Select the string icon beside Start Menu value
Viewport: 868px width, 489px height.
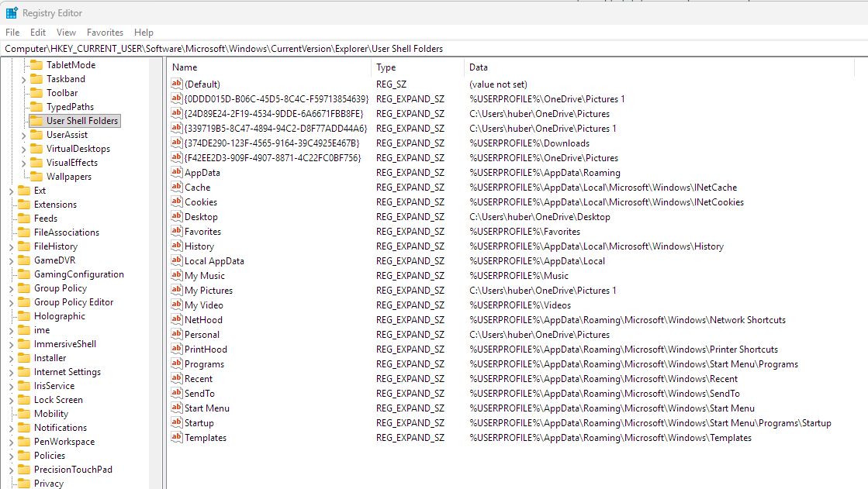click(177, 408)
